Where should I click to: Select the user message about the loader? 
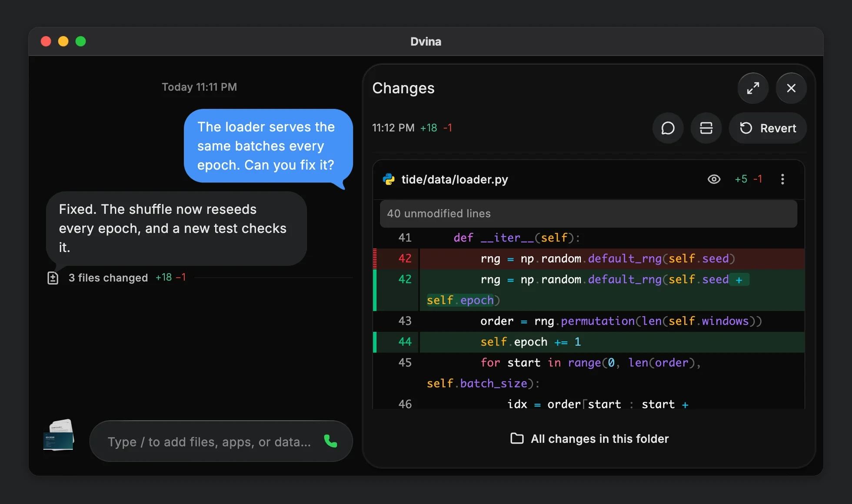(268, 146)
